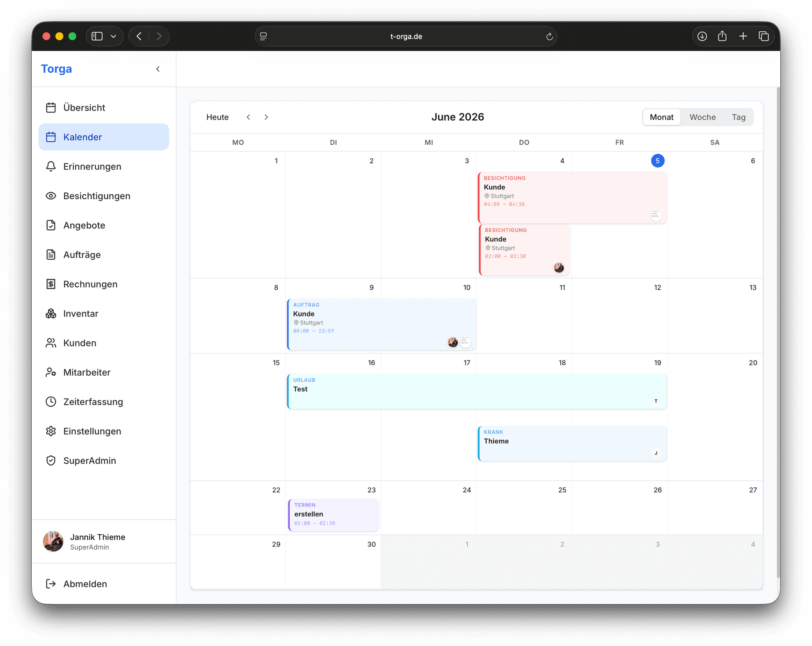Click the Abmelden text link

pyautogui.click(x=85, y=584)
